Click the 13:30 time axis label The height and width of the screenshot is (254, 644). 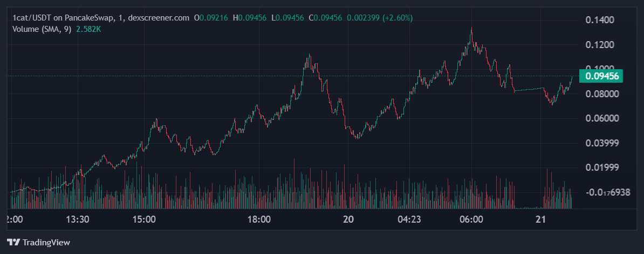[78, 220]
